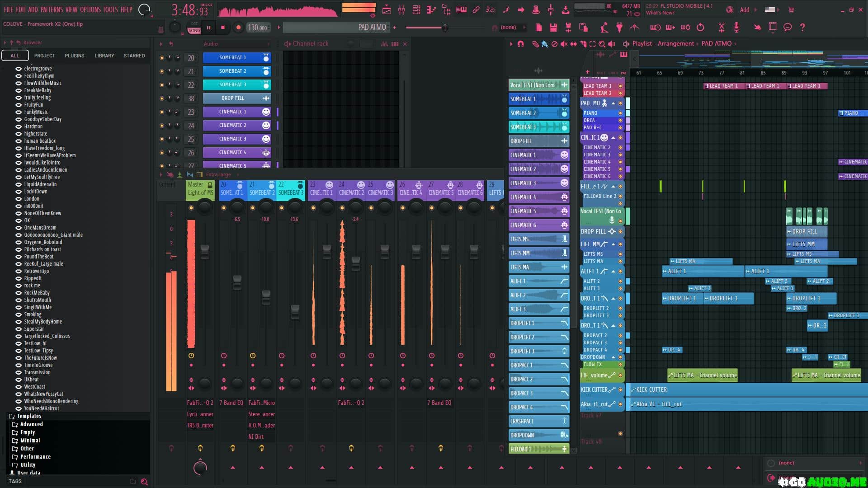Open the Channel rack view icon in top toolbar

416,9
